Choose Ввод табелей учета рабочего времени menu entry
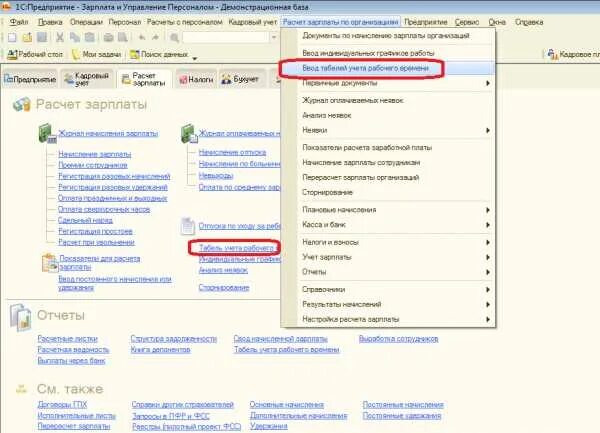 click(365, 68)
